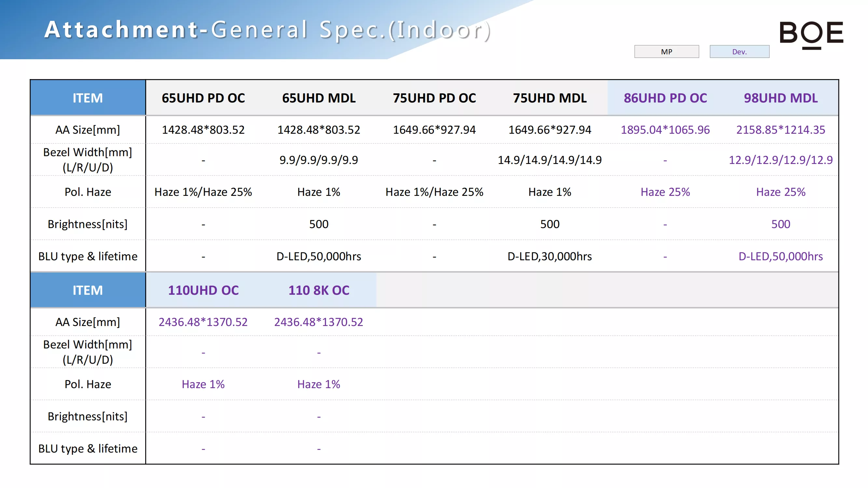Click the 500 brightness cell under 65UHD MDL
Viewport: 868px width, 488px height.
pos(319,224)
